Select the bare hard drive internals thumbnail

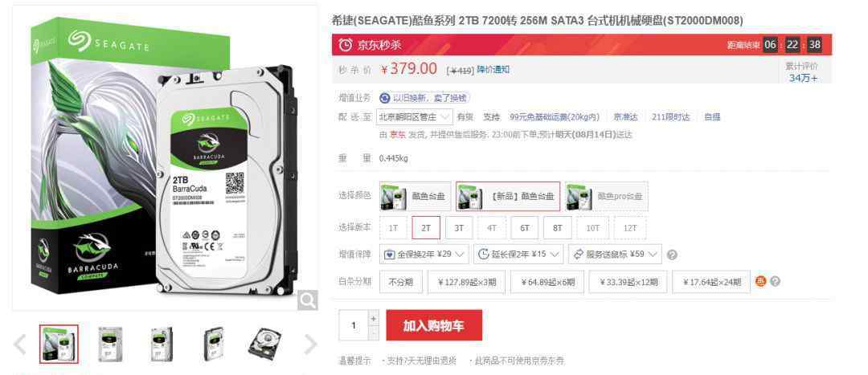[x=264, y=344]
